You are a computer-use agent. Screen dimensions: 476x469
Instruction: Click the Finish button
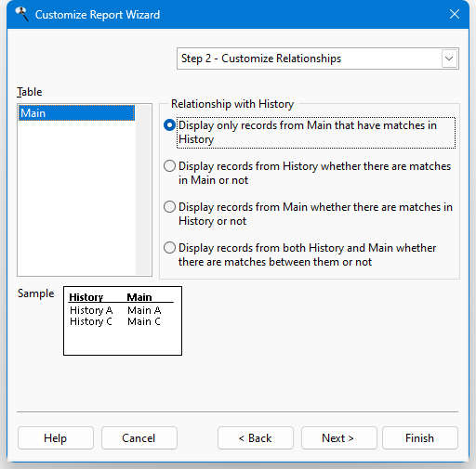(420, 438)
